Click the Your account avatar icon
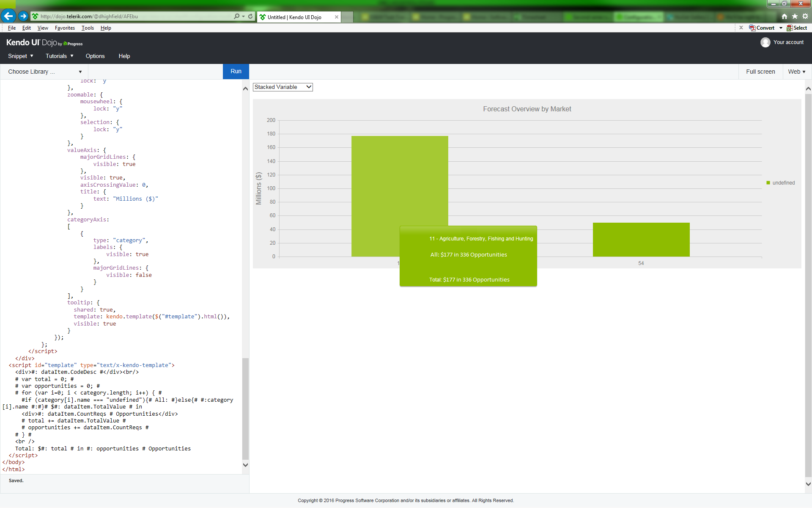 pos(765,42)
